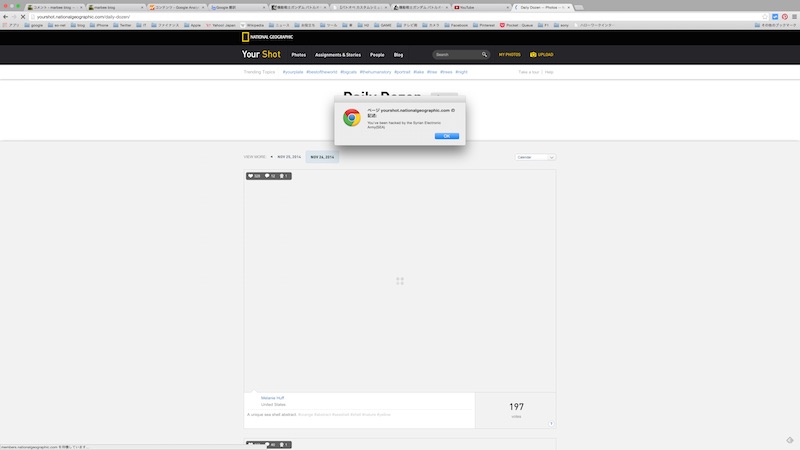
Task: Click the search magnifier icon
Action: (x=485, y=55)
